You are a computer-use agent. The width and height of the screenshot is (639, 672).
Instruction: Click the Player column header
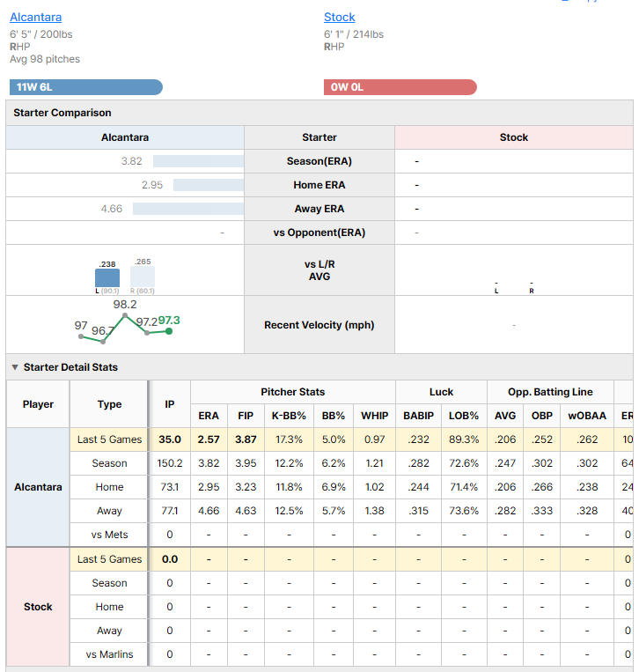click(x=38, y=404)
